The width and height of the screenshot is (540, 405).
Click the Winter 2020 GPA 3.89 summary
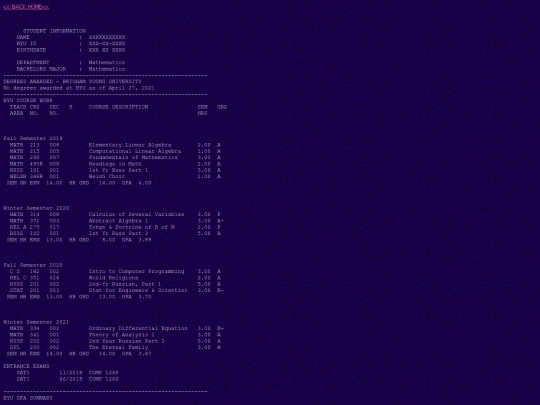pos(79,240)
